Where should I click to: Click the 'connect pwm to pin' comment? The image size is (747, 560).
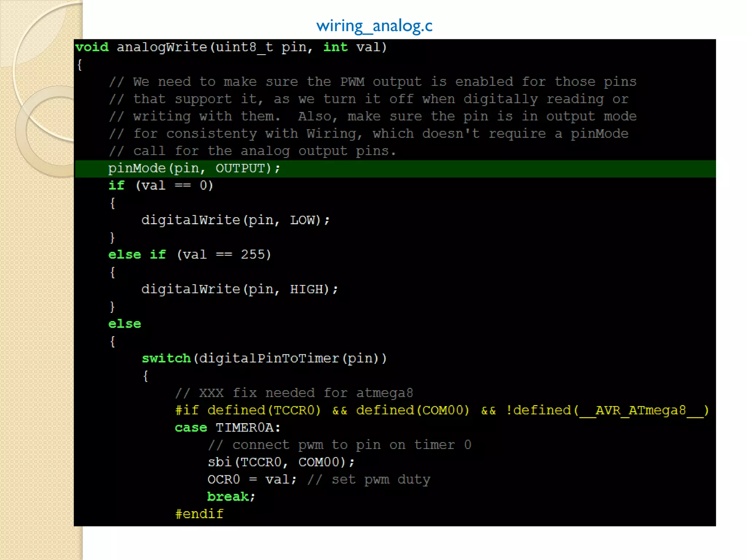(339, 445)
